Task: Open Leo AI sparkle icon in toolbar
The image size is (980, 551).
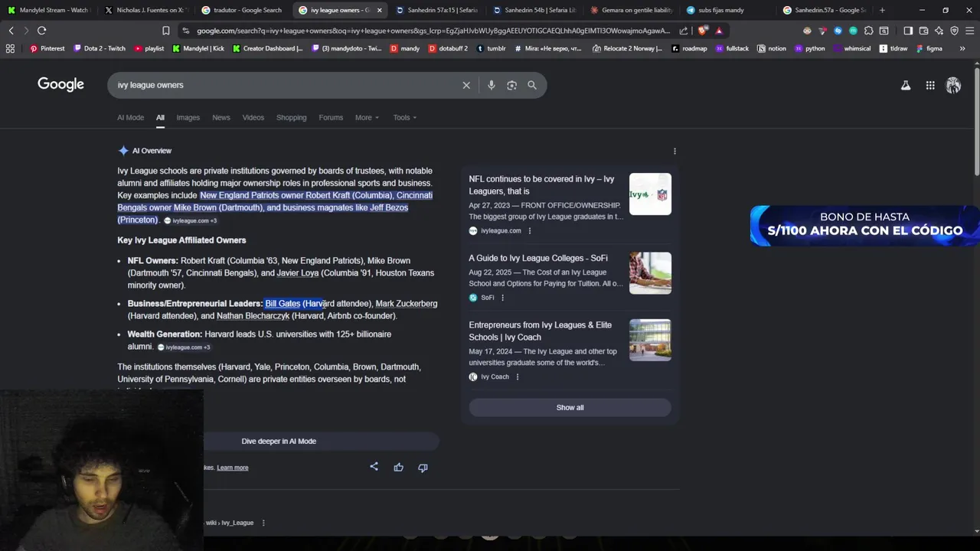Action: tap(939, 31)
